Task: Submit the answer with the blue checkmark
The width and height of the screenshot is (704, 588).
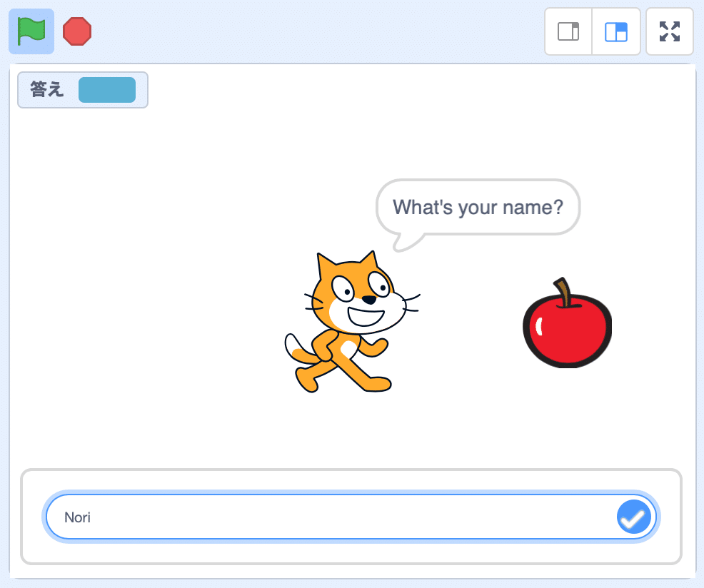Action: tap(633, 517)
